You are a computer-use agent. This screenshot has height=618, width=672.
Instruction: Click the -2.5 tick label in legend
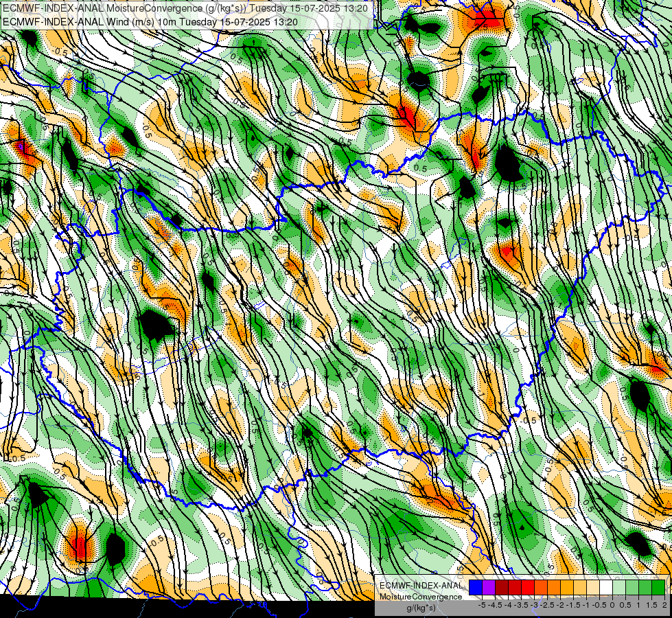(x=547, y=605)
